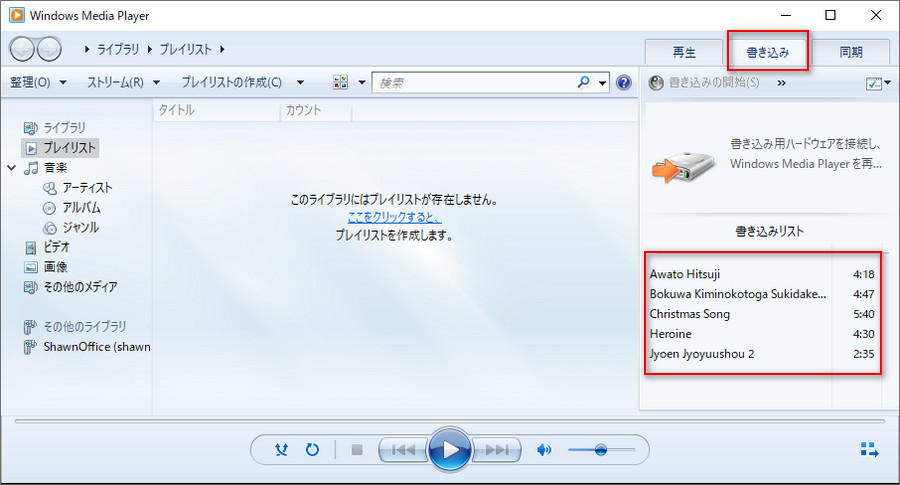Switch to the 再生 tab
900x485 pixels.
(684, 52)
